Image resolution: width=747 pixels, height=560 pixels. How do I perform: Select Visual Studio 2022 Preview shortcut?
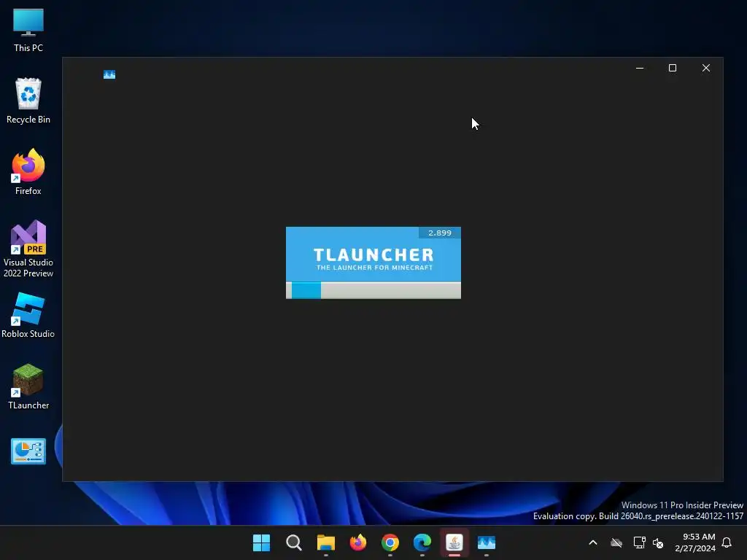[28, 249]
